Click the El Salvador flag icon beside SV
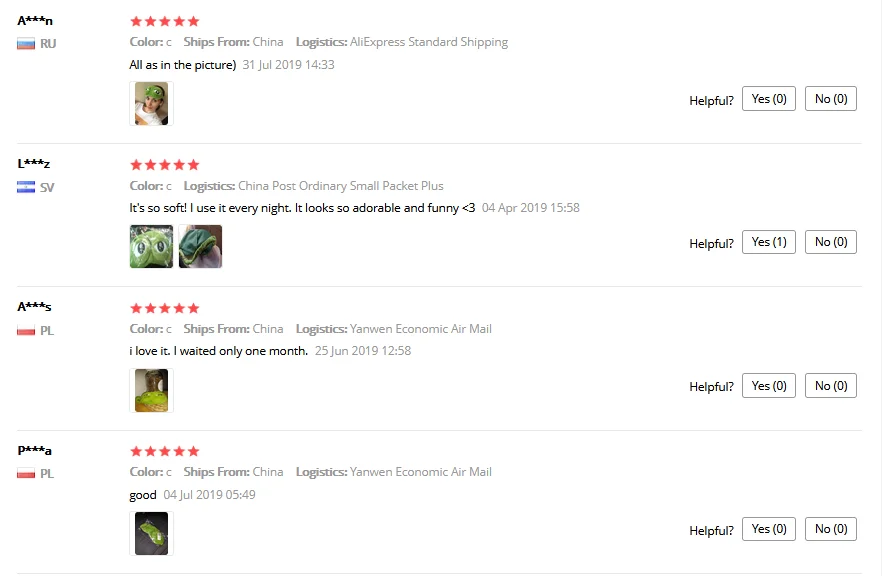The height and width of the screenshot is (576, 882). 26,187
